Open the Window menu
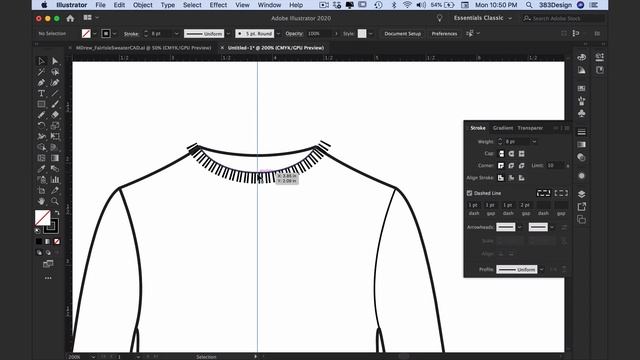This screenshot has width=640, height=360. [269, 5]
